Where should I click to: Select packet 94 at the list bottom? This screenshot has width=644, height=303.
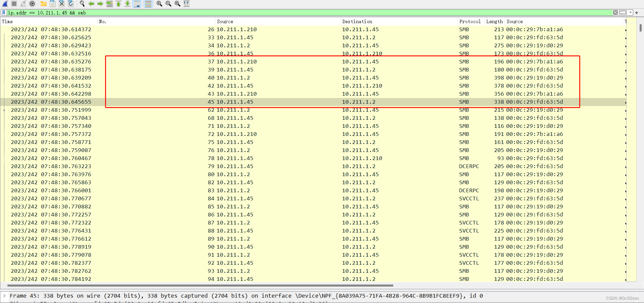[x=313, y=279]
